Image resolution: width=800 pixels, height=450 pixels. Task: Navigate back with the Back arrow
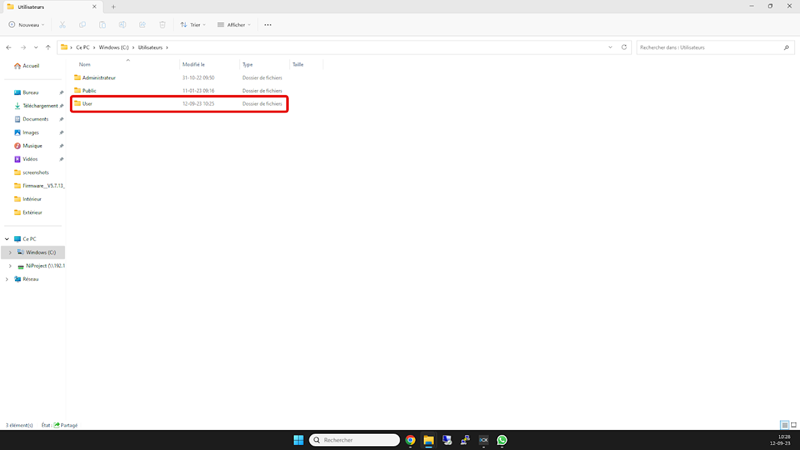(9, 47)
